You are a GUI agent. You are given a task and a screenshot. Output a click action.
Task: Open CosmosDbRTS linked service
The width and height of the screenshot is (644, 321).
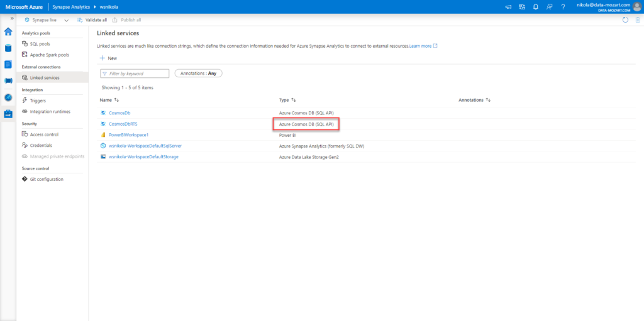123,124
